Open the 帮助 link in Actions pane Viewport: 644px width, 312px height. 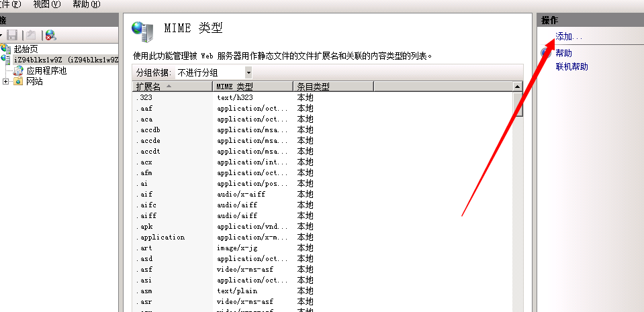(x=563, y=53)
